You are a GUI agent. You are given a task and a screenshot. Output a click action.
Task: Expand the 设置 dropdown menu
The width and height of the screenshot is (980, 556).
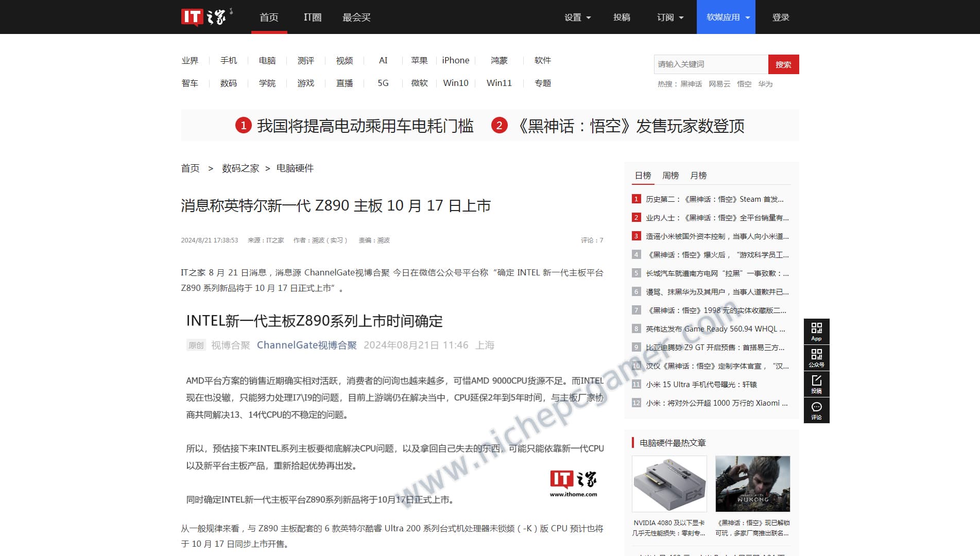click(577, 17)
